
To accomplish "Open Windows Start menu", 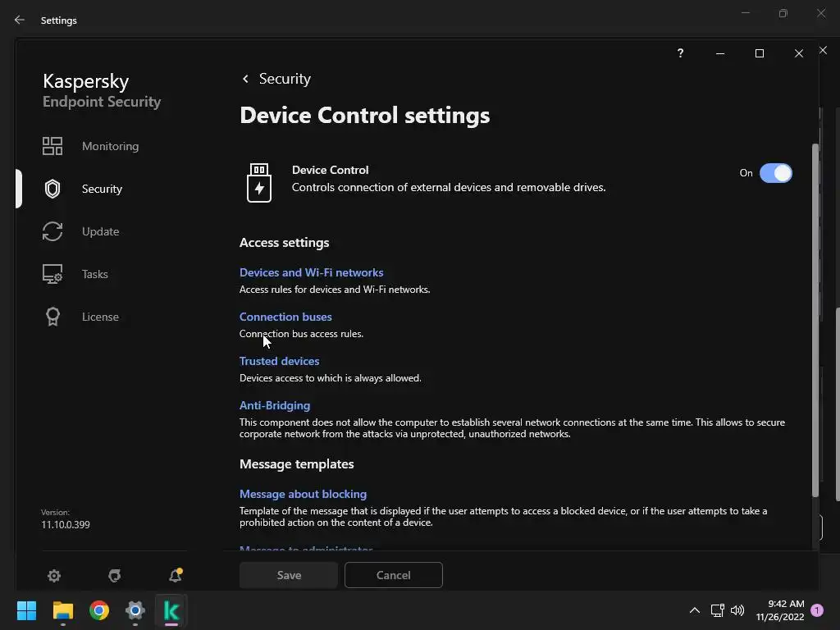I will (26, 610).
